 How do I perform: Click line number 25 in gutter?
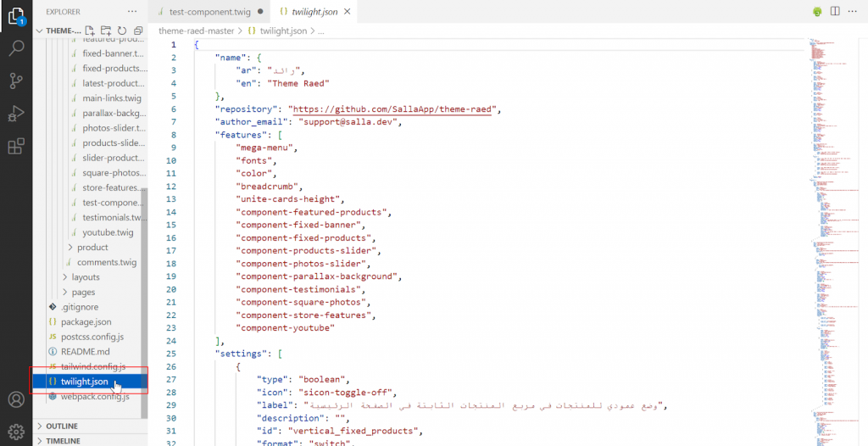pyautogui.click(x=170, y=354)
